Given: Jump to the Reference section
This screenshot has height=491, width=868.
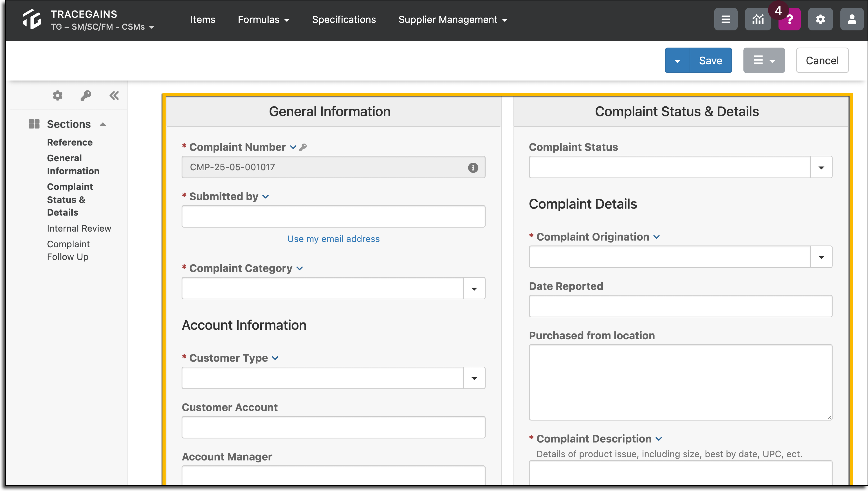Looking at the screenshot, I should (x=70, y=143).
